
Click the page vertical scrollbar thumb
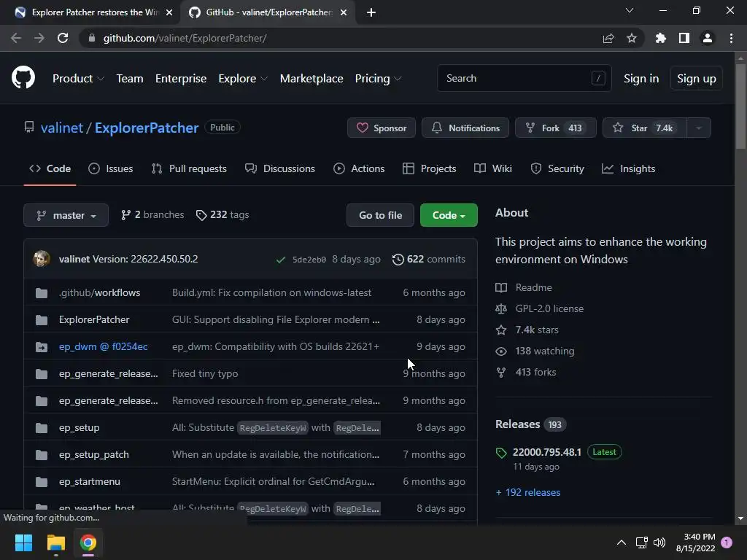point(740,106)
